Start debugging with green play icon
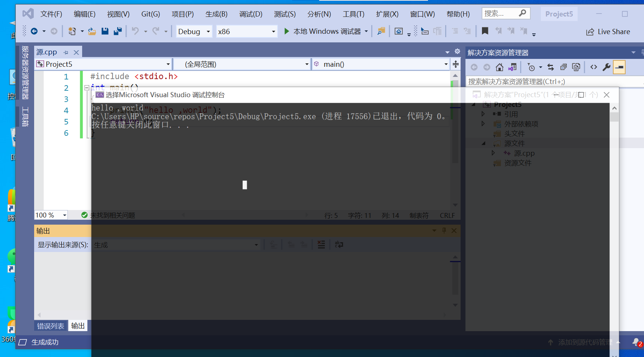This screenshot has height=357, width=644. point(287,31)
